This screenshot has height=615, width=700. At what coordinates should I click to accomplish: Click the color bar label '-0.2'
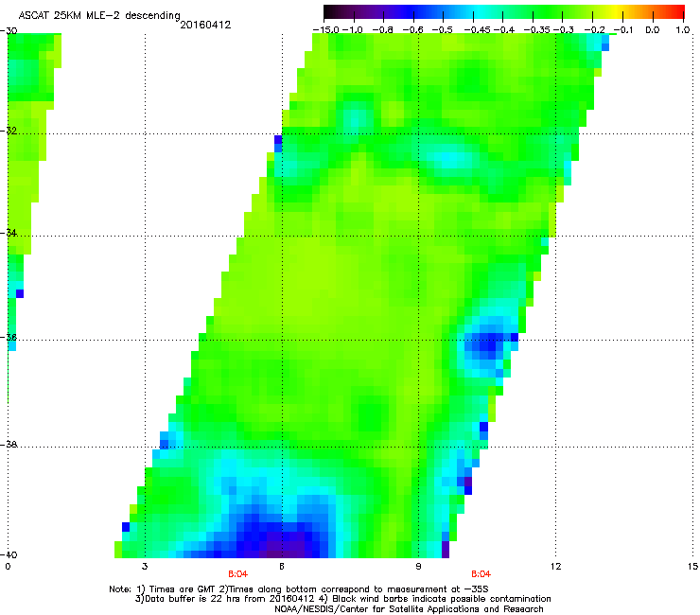click(595, 30)
